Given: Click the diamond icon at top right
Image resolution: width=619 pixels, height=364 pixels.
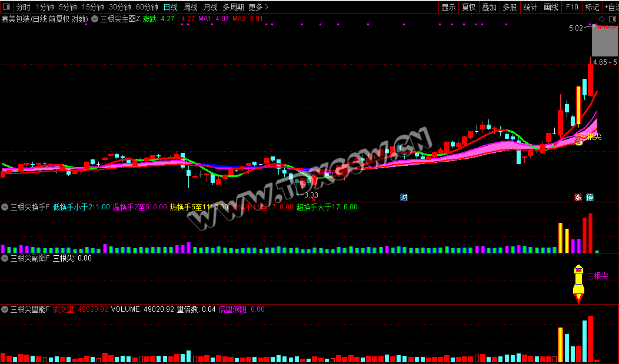Looking at the screenshot, I should tap(602, 19).
